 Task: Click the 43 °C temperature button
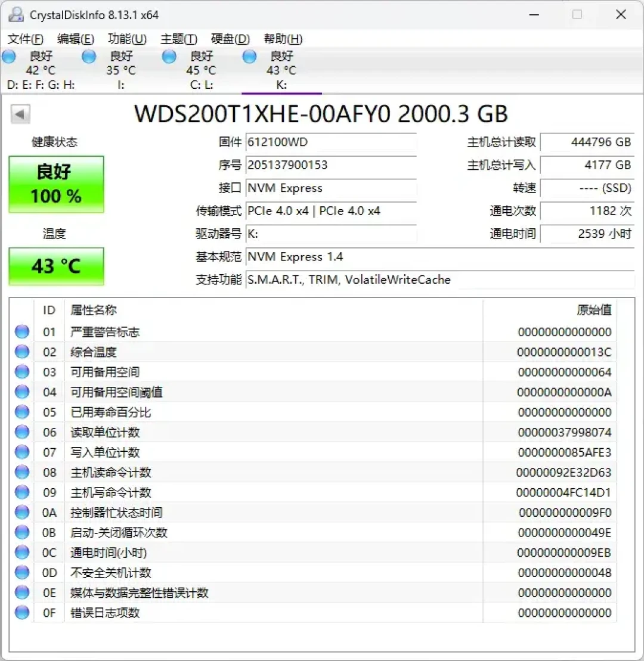(56, 266)
